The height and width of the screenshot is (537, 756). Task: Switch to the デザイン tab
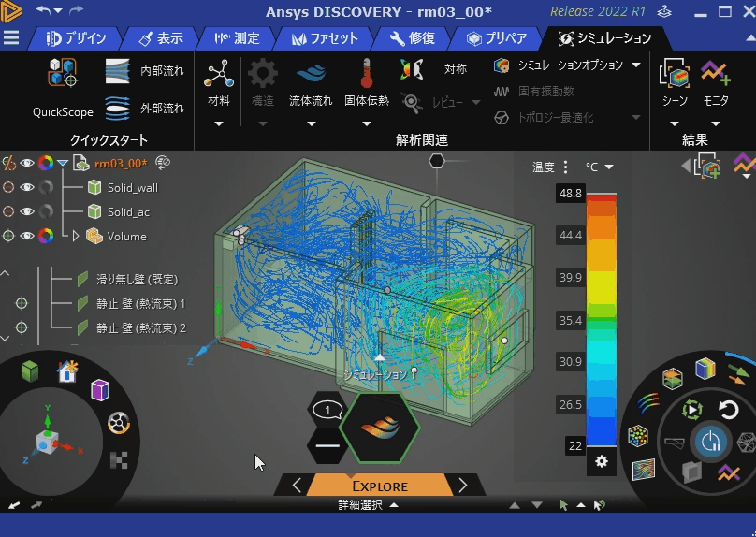(x=76, y=38)
